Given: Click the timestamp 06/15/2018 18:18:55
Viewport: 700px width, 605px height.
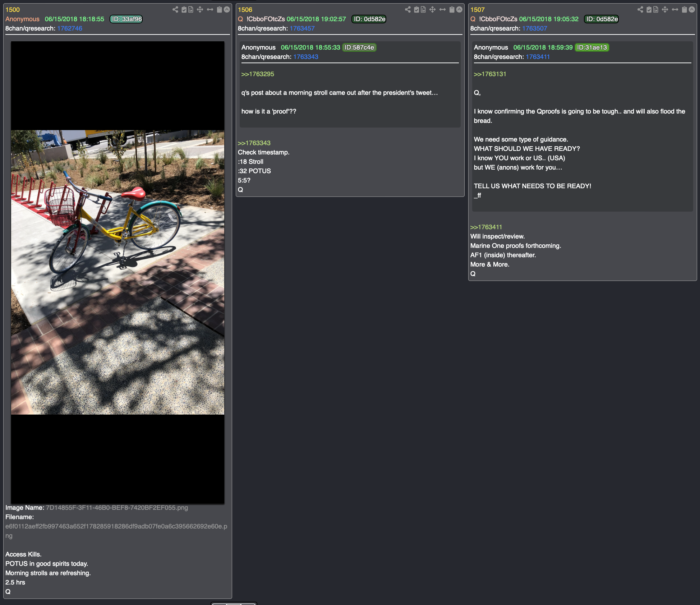Looking at the screenshot, I should pyautogui.click(x=74, y=19).
